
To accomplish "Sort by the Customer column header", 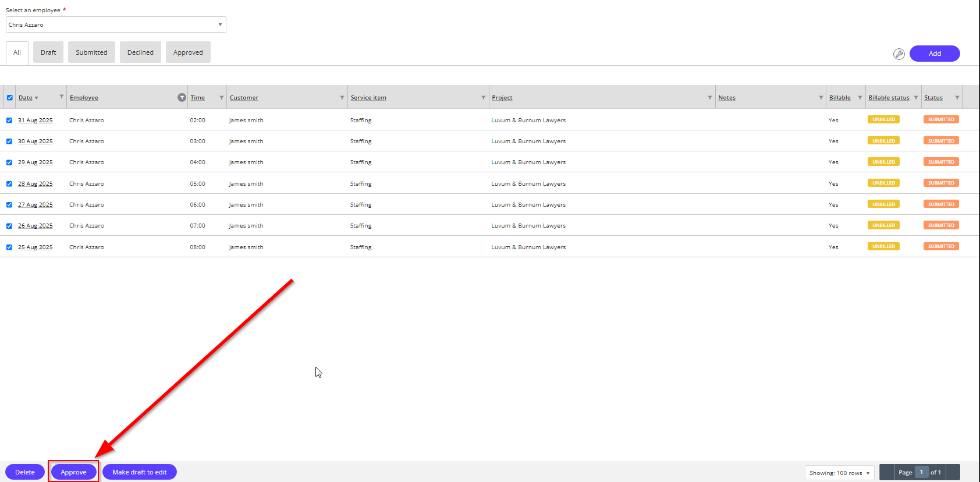I will pos(244,98).
